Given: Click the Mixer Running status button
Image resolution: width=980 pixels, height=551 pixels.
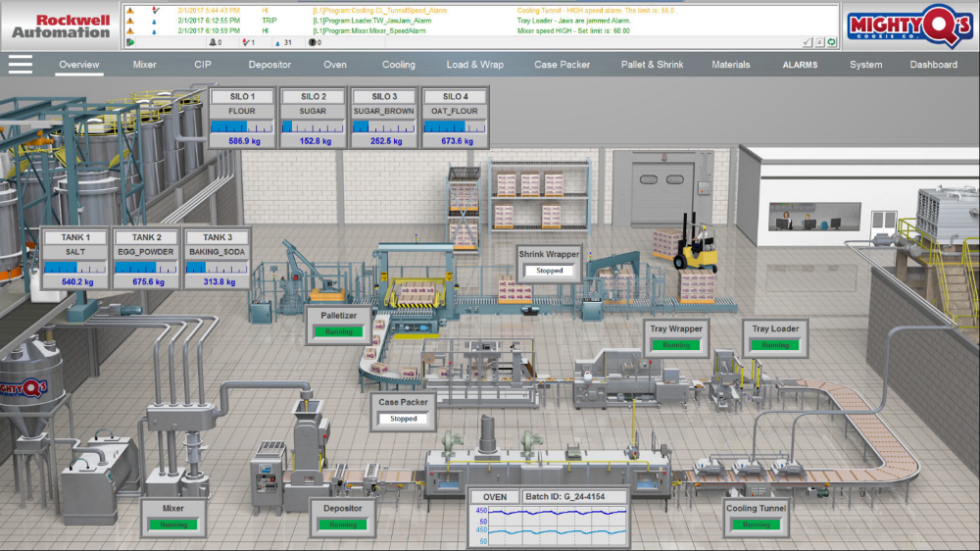Looking at the screenshot, I should pyautogui.click(x=172, y=525).
